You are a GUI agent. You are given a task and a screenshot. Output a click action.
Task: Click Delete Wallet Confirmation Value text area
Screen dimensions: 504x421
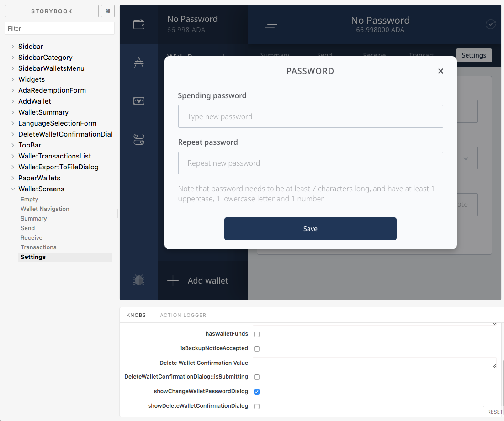tap(375, 363)
